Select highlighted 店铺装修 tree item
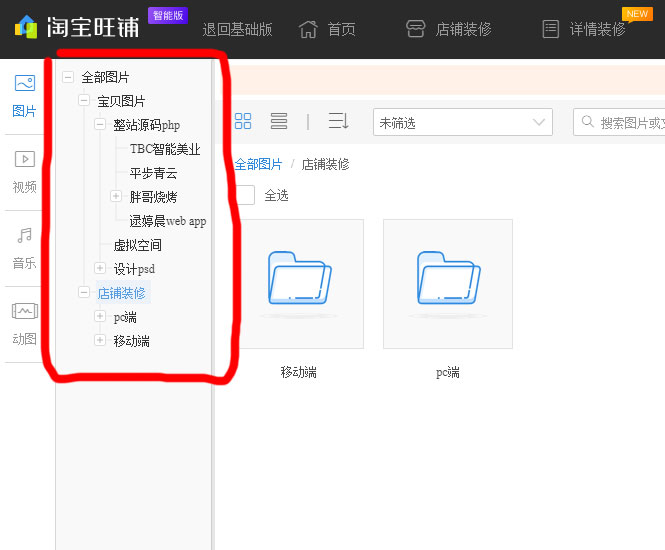 [122, 293]
